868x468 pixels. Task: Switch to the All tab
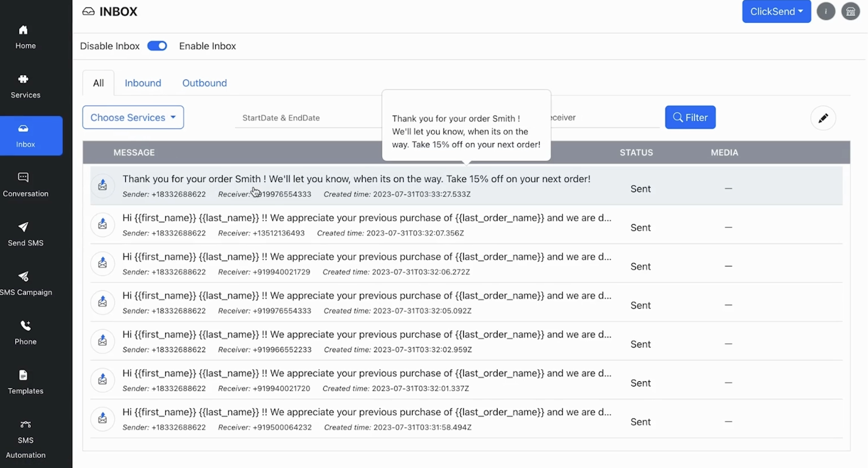click(99, 83)
